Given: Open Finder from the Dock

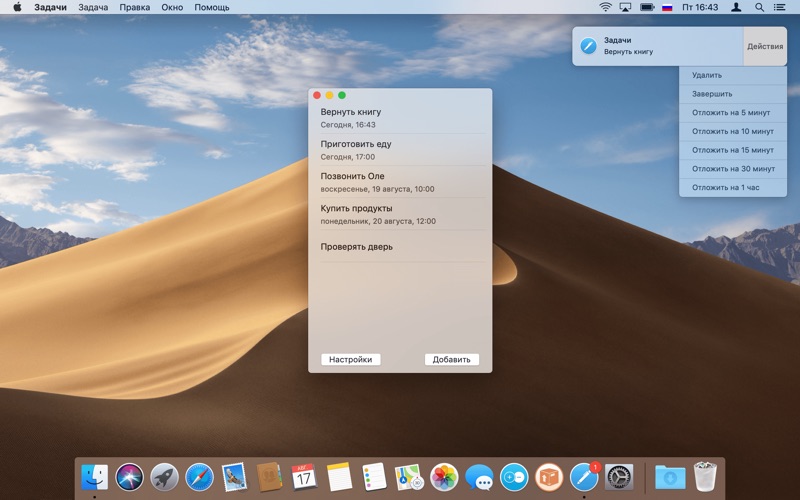Looking at the screenshot, I should pyautogui.click(x=94, y=478).
